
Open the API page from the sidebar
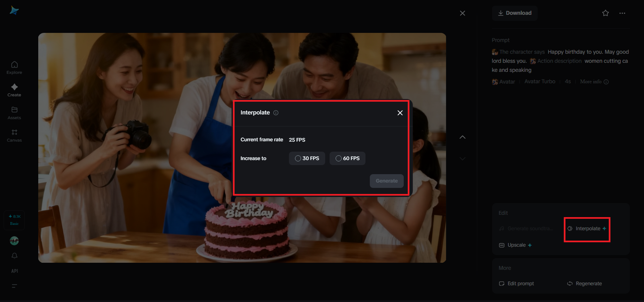tap(14, 271)
